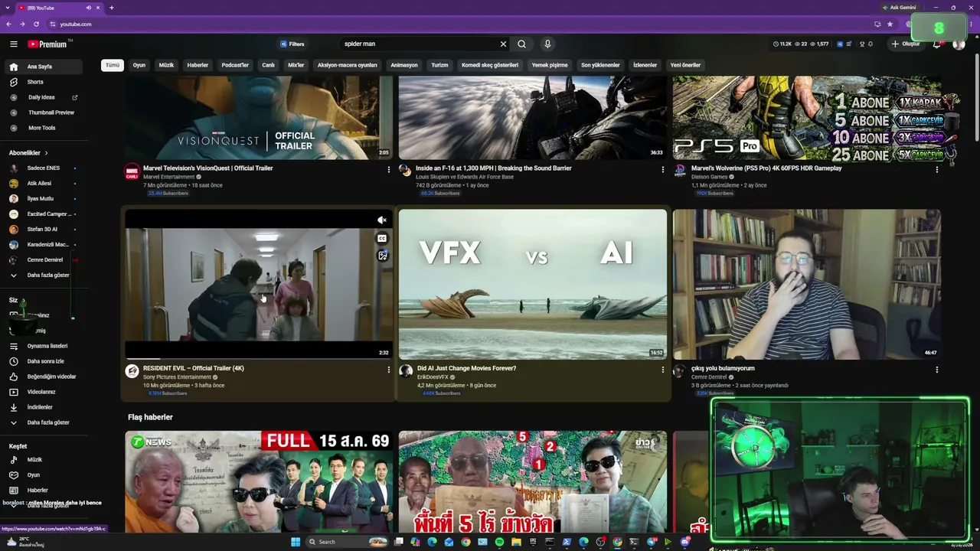The width and height of the screenshot is (980, 551).
Task: Select the Tümü filter chip
Action: point(113,65)
